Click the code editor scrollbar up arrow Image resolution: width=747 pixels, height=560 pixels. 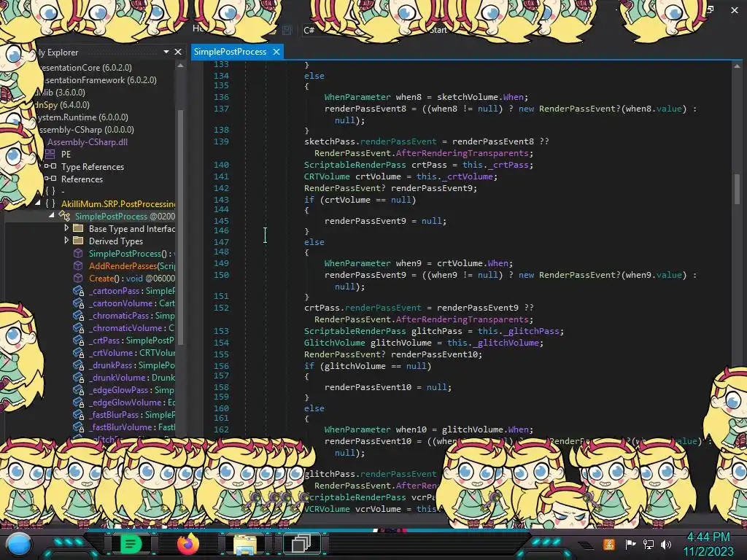[737, 66]
